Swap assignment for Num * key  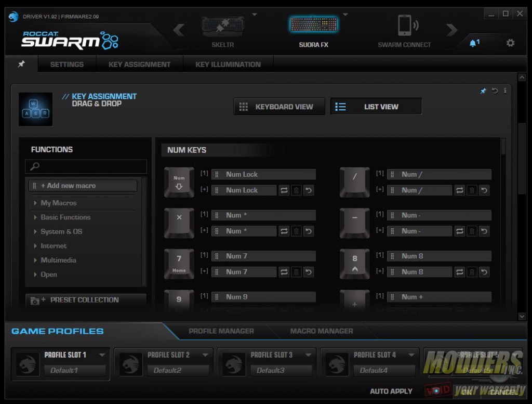[284, 231]
